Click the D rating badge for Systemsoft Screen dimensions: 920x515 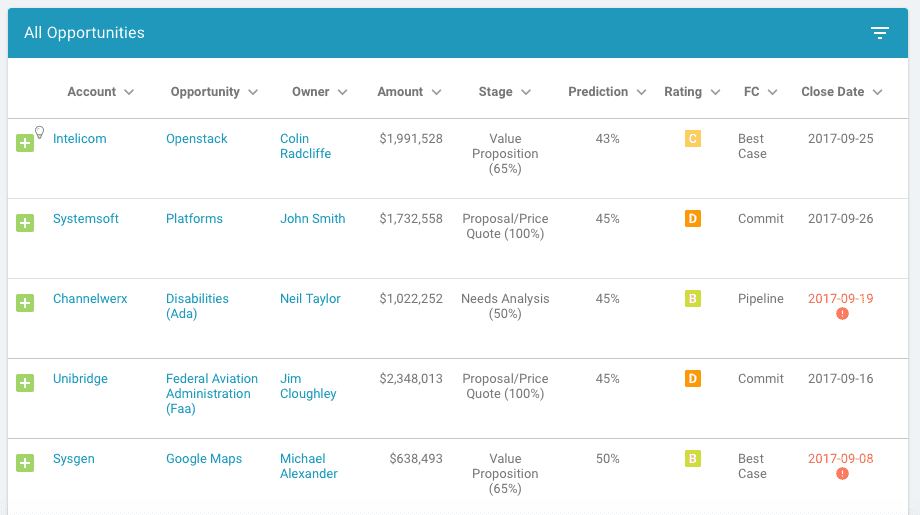tap(692, 219)
